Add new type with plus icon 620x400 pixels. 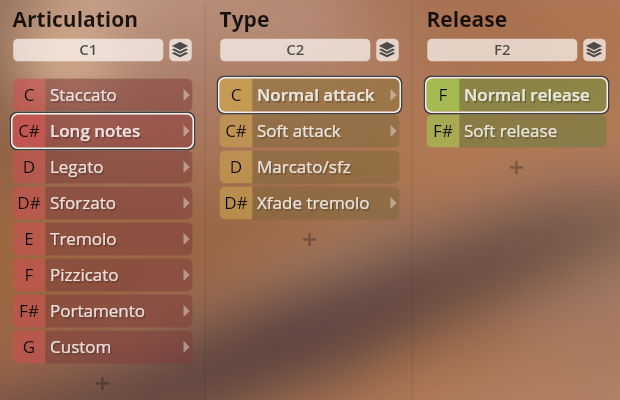(309, 239)
